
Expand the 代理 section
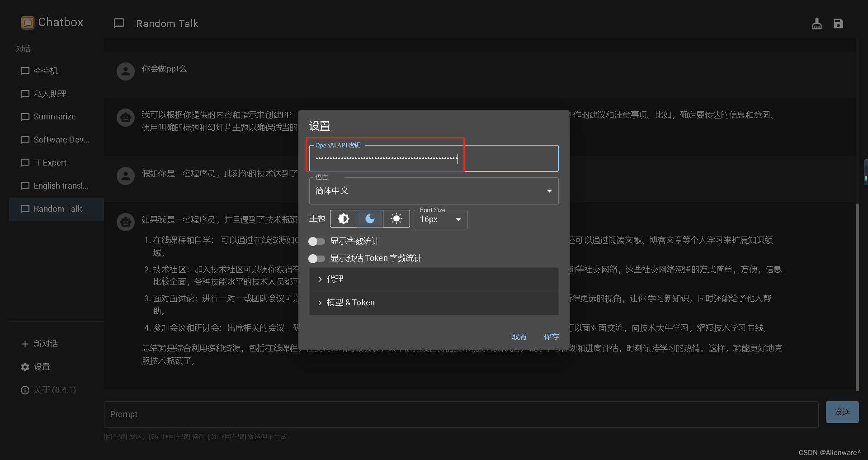click(x=434, y=279)
